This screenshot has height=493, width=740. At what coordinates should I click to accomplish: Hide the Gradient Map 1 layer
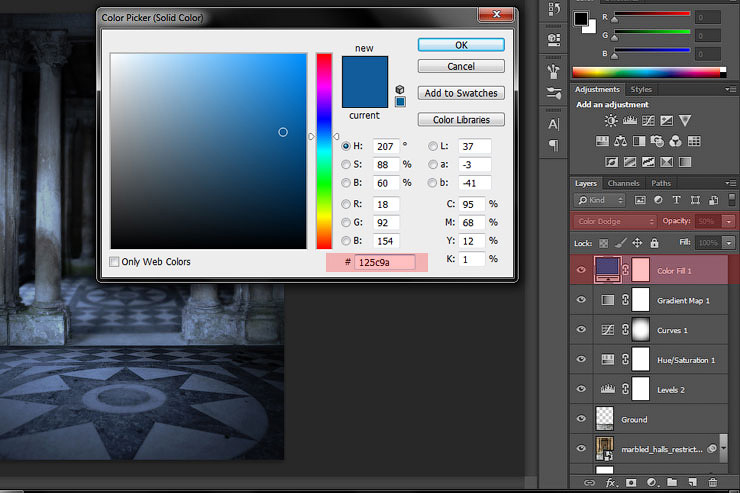tap(581, 300)
